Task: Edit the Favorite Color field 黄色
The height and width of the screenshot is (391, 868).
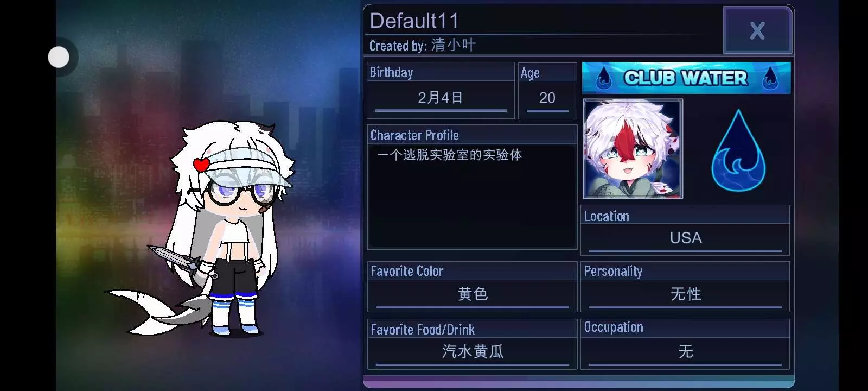Action: (x=472, y=295)
